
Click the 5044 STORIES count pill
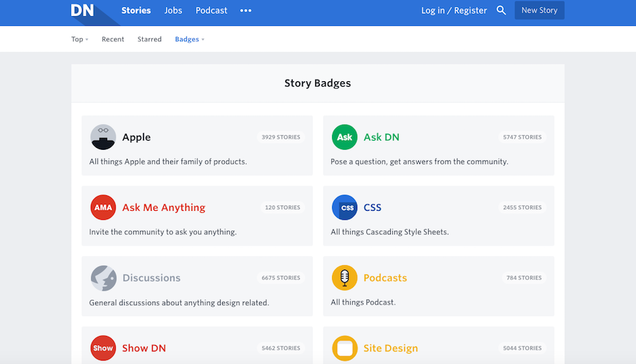coord(522,348)
